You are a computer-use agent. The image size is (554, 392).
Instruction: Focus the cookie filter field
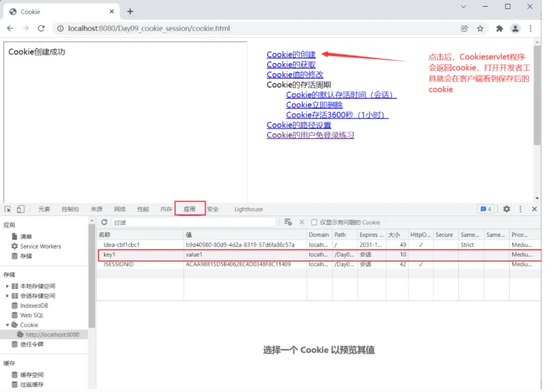coord(194,222)
